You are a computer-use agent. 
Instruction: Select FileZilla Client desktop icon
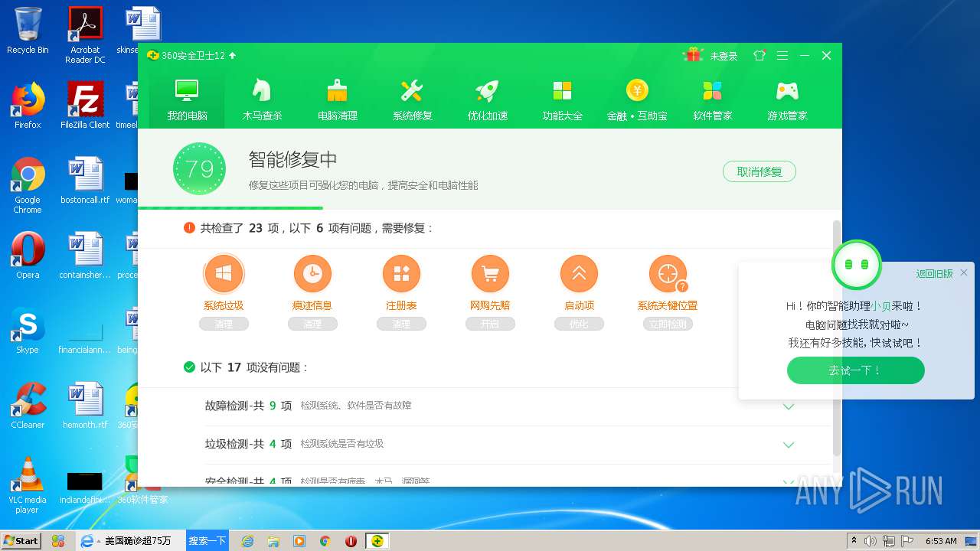[85, 106]
